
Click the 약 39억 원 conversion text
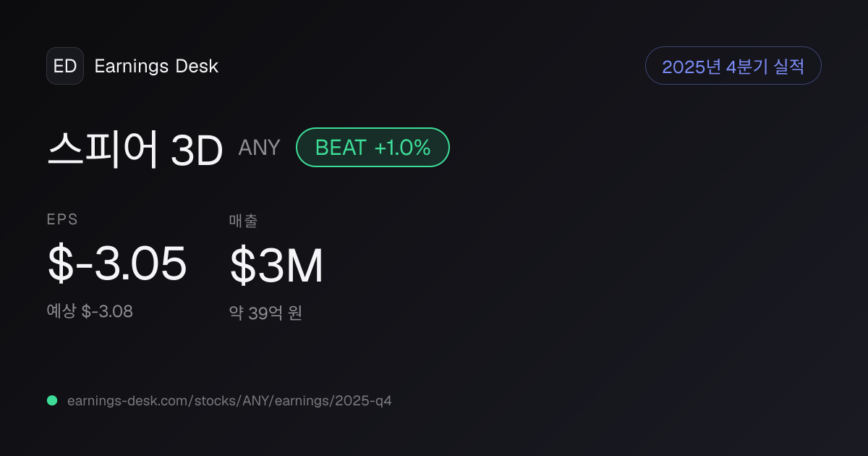265,313
